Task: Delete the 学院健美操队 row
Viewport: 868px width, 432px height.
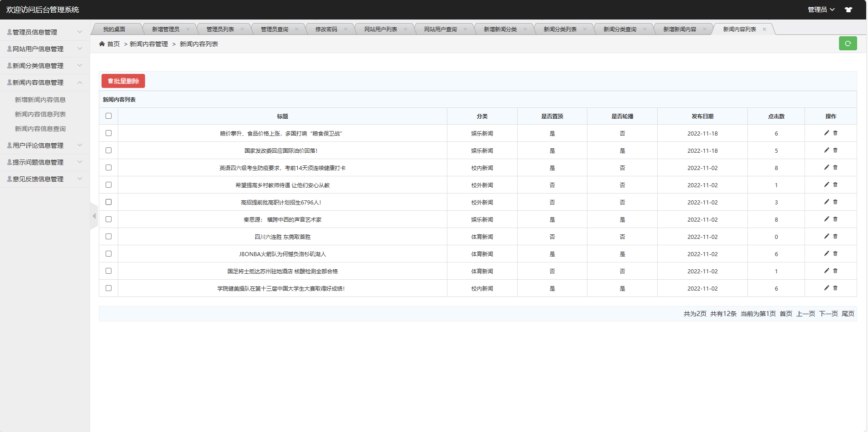Action: pyautogui.click(x=835, y=288)
